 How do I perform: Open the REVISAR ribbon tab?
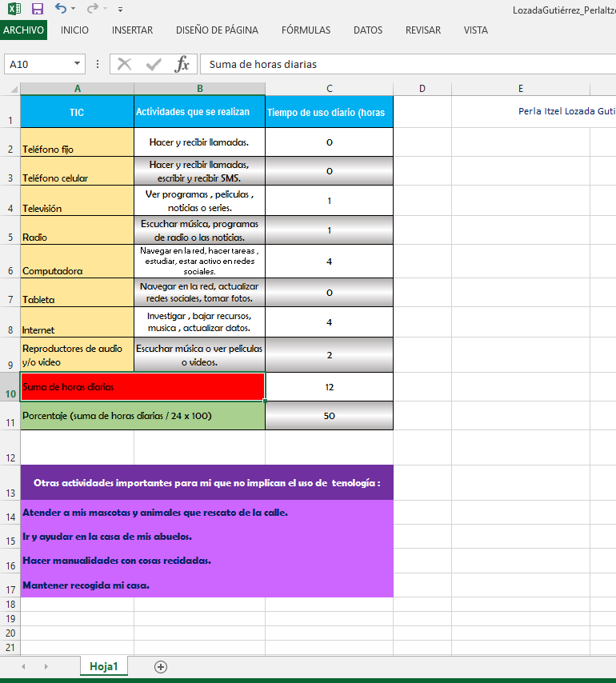[x=423, y=30]
